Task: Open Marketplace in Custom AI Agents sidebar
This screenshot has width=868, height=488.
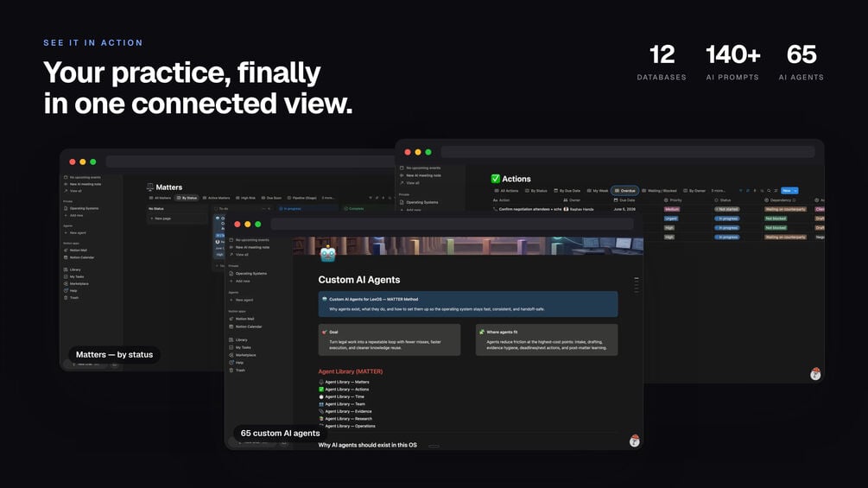Action: click(243, 355)
